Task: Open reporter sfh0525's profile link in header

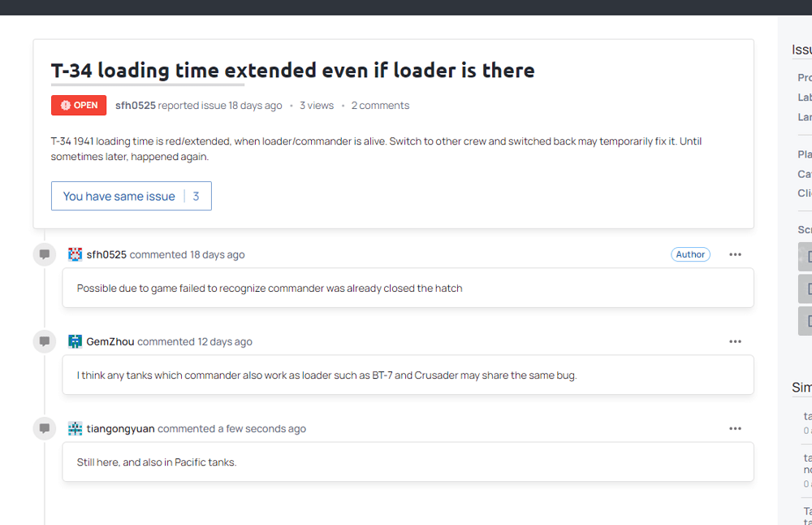Action: pyautogui.click(x=135, y=105)
